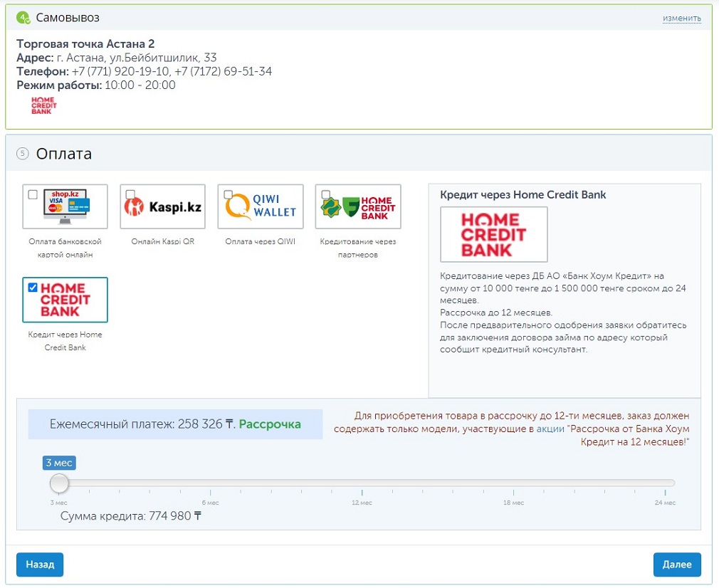Enable the QIWI payment checkbox

coord(228,194)
